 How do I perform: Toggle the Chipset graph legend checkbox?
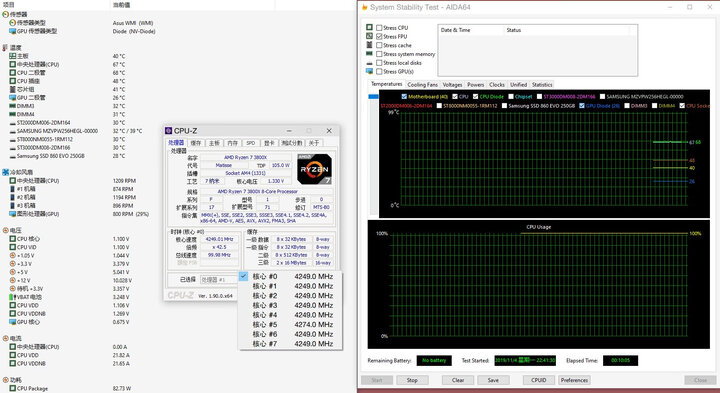pos(511,96)
